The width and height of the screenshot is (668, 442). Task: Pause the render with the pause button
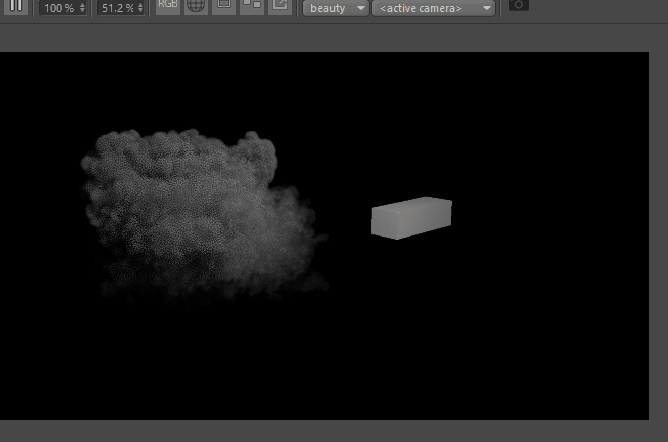click(16, 6)
